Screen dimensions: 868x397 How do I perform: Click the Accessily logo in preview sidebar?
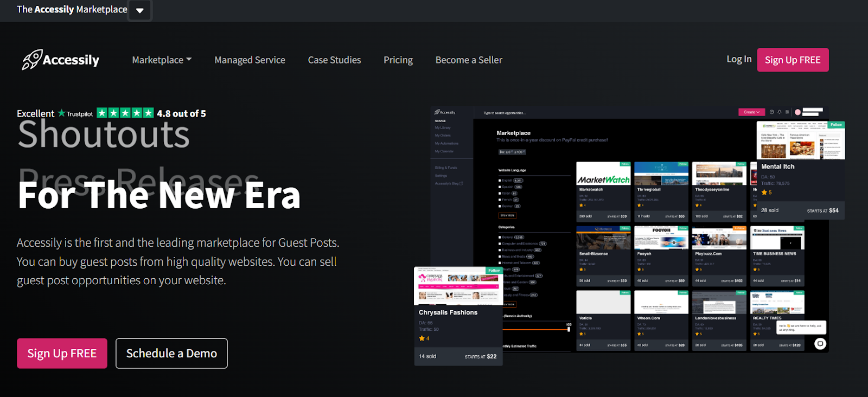[x=445, y=112]
